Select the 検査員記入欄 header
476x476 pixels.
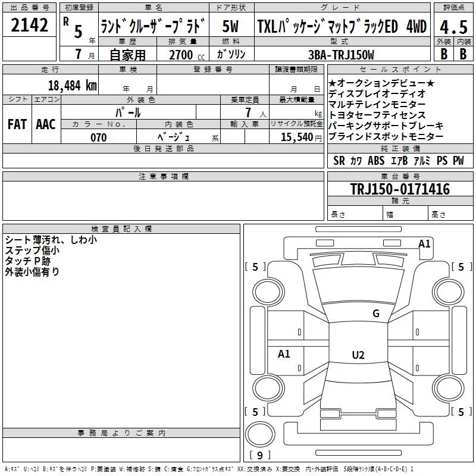[121, 229]
